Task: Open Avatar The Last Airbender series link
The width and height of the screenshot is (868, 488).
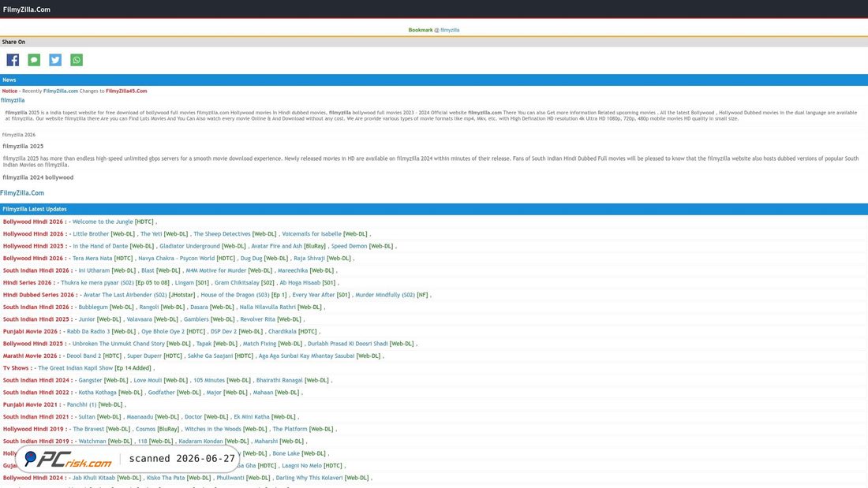Action: click(x=125, y=295)
